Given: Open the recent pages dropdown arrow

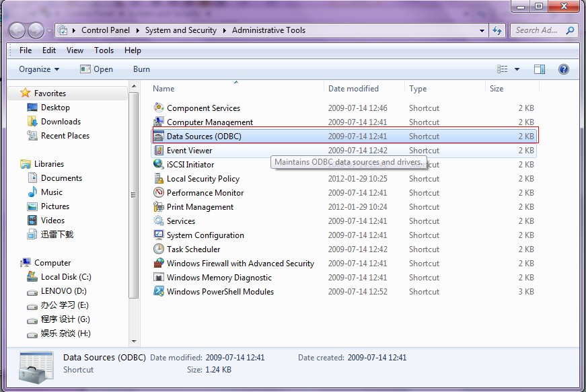Looking at the screenshot, I should click(x=49, y=31).
